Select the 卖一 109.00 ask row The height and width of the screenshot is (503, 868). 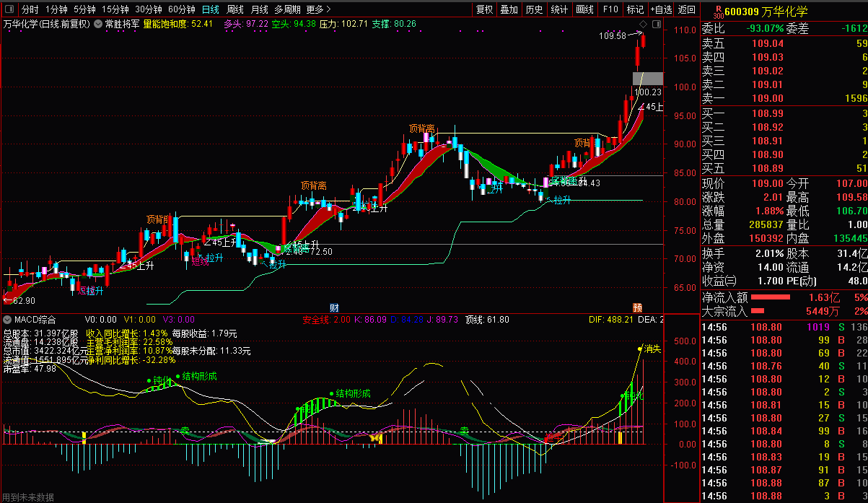(x=784, y=98)
